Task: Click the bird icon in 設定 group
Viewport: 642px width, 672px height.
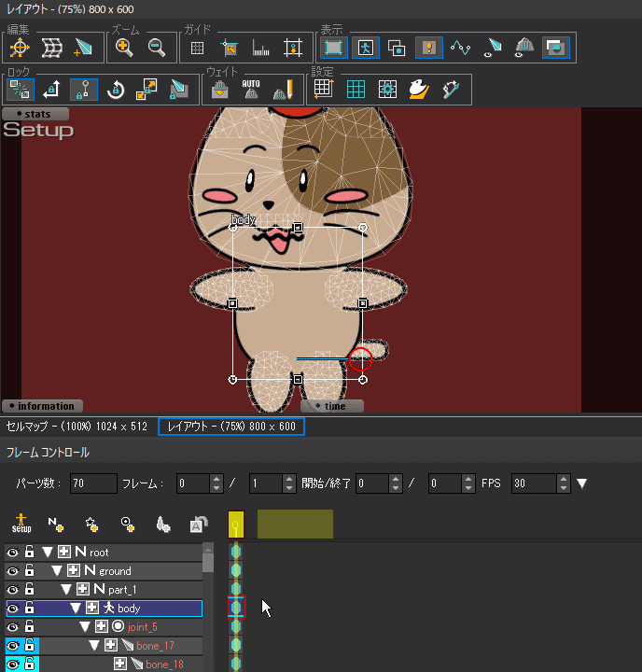Action: pos(419,90)
